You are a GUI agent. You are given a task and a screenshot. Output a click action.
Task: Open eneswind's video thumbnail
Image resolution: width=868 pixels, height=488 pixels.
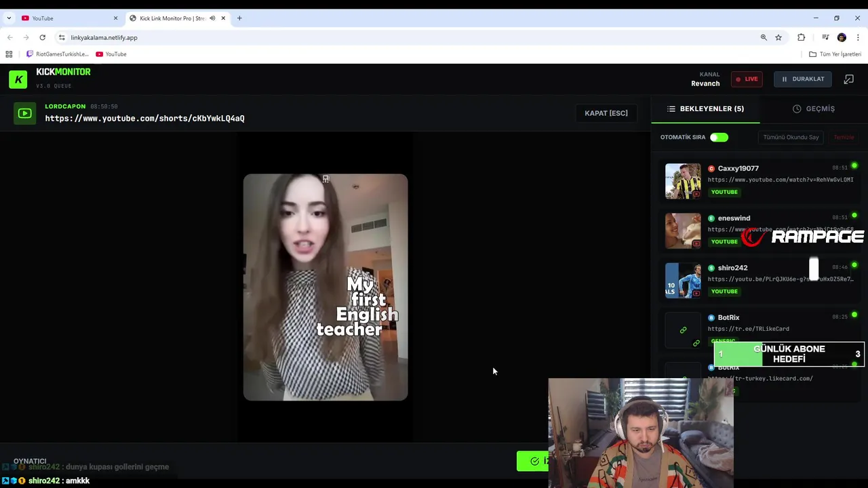683,230
